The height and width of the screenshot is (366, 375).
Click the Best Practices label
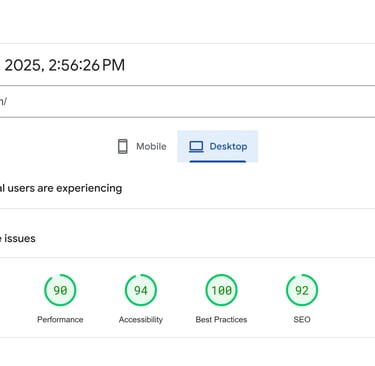(221, 320)
